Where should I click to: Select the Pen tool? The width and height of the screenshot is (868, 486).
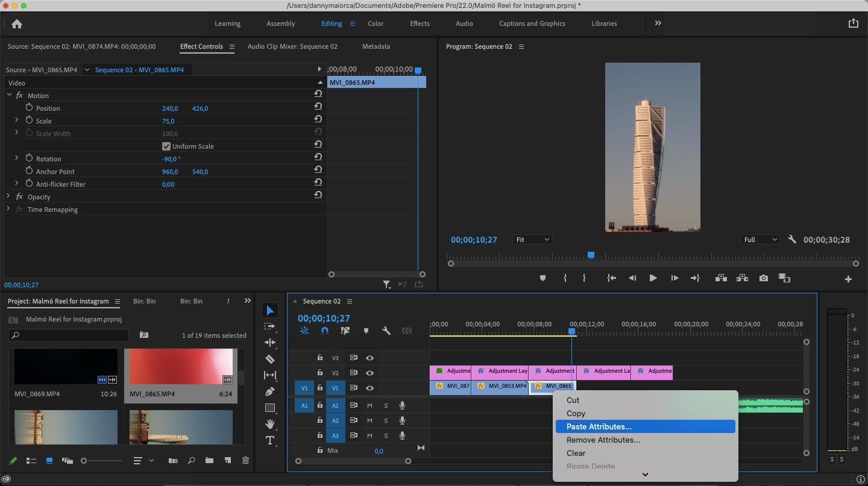(x=270, y=391)
